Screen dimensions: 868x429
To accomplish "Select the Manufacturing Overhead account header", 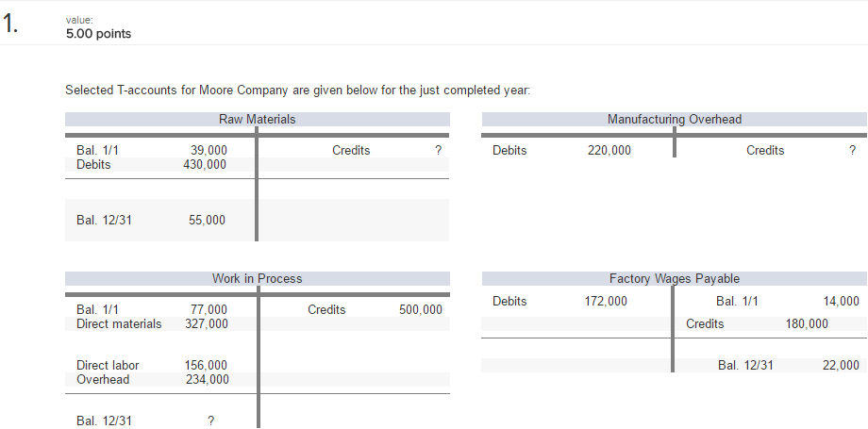I will (674, 120).
